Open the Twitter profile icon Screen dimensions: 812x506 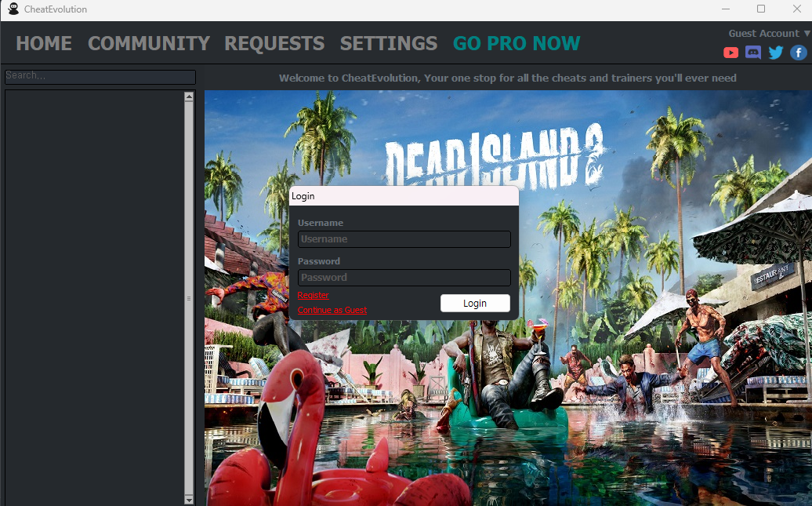776,53
